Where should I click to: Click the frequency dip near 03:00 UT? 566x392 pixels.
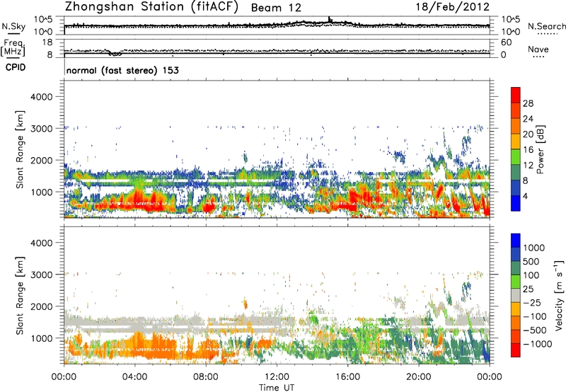[x=115, y=53]
